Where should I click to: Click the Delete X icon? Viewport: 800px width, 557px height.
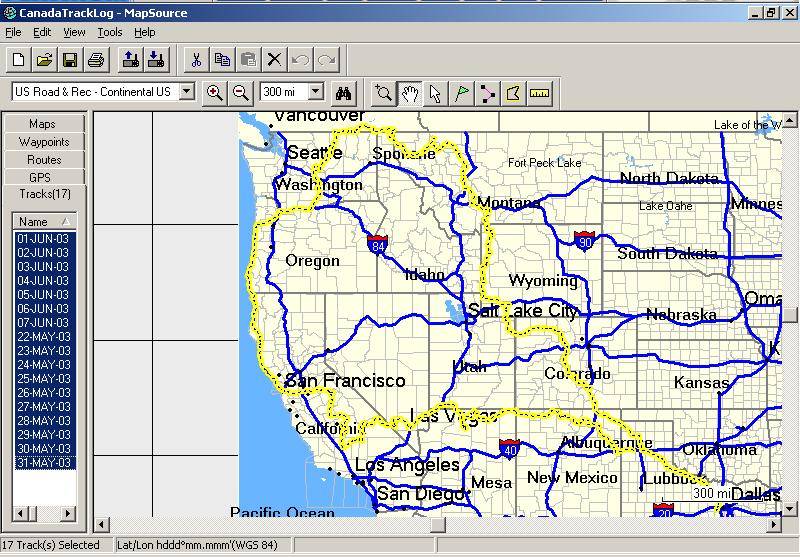pyautogui.click(x=274, y=60)
